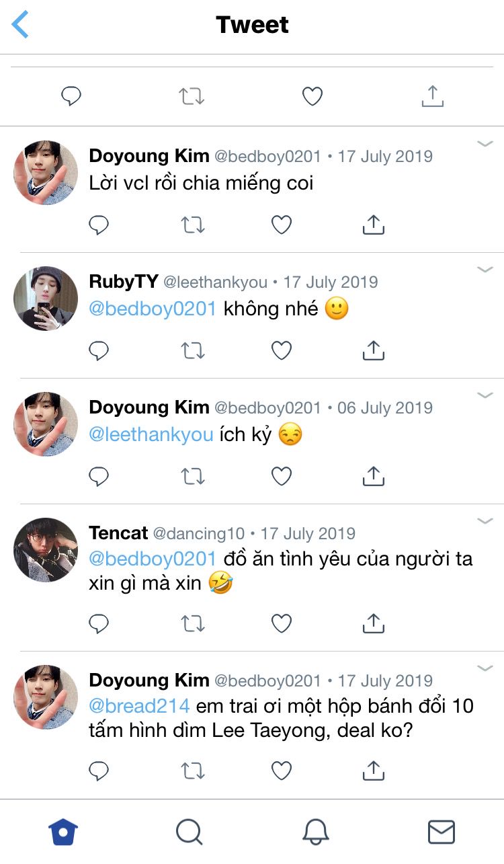
Task: Like the 'Lời vcl rồi' tweet
Action: 282,225
